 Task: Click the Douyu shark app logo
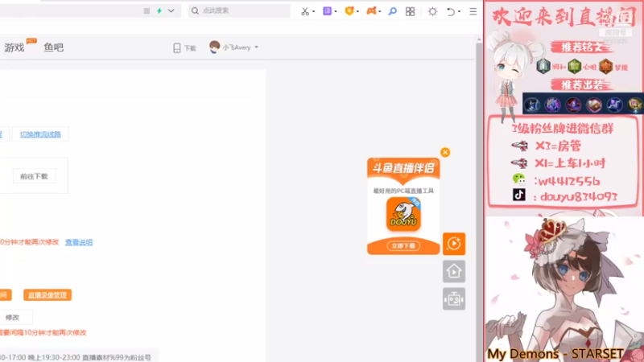pos(403,214)
